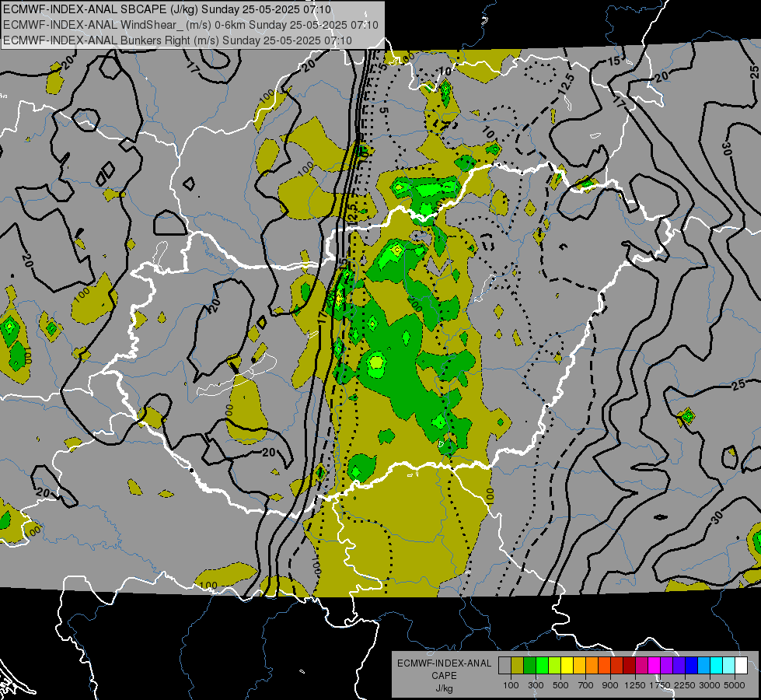Click the cyan legend swatch

pyautogui.click(x=717, y=666)
